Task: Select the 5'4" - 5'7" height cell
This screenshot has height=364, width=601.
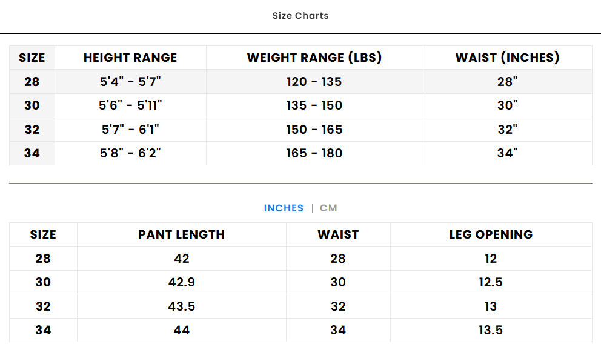Action: coord(130,82)
